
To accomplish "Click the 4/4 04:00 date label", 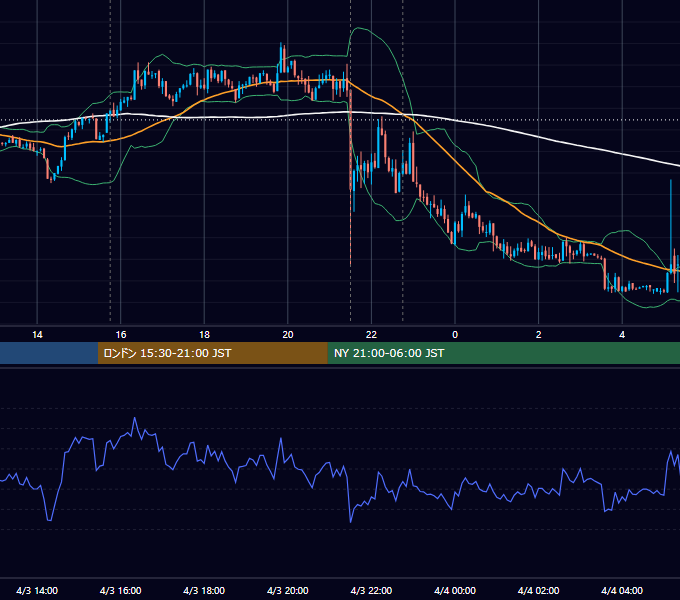I will [x=622, y=590].
